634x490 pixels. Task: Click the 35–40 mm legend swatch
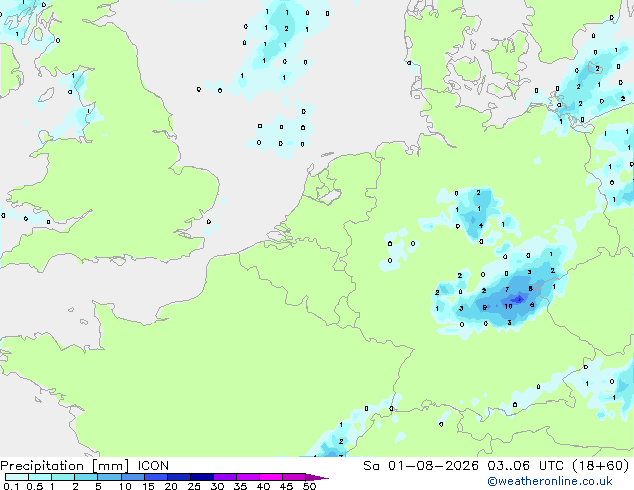[248, 477]
